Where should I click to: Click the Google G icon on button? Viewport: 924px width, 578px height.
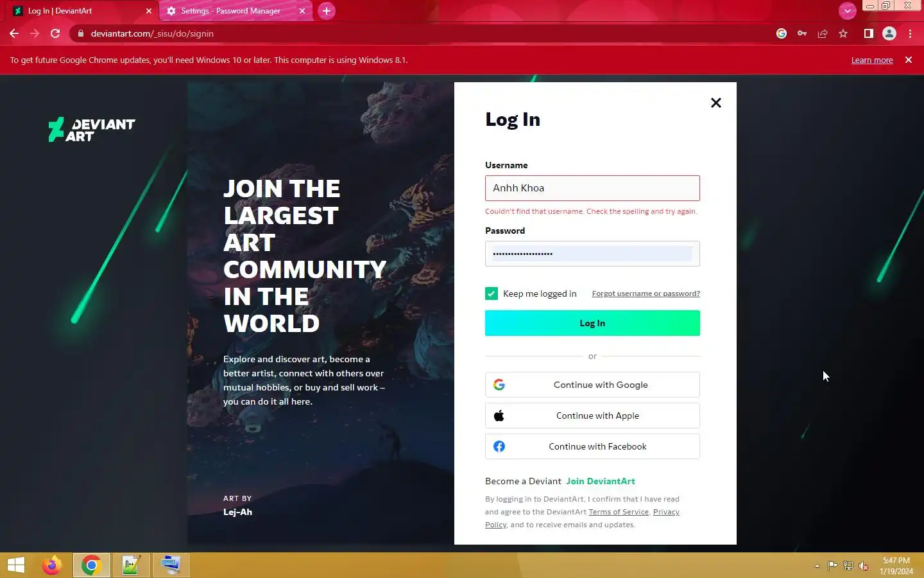pyautogui.click(x=499, y=385)
